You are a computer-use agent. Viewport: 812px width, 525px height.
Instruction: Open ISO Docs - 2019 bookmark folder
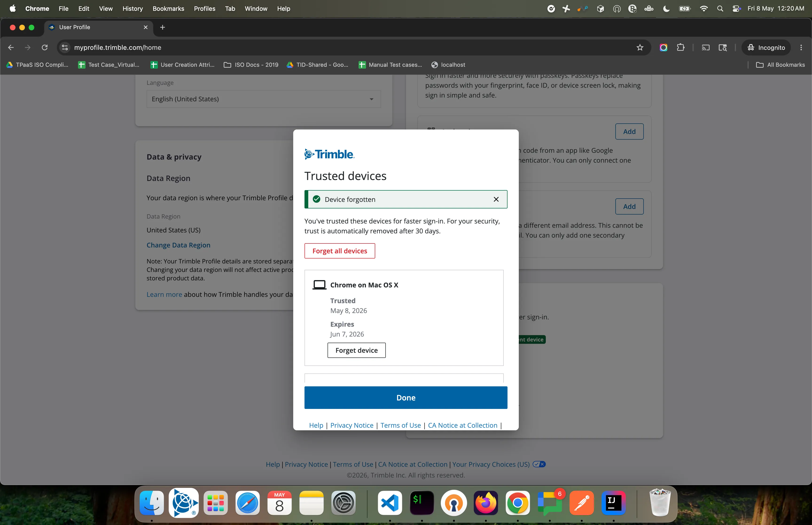click(x=251, y=65)
